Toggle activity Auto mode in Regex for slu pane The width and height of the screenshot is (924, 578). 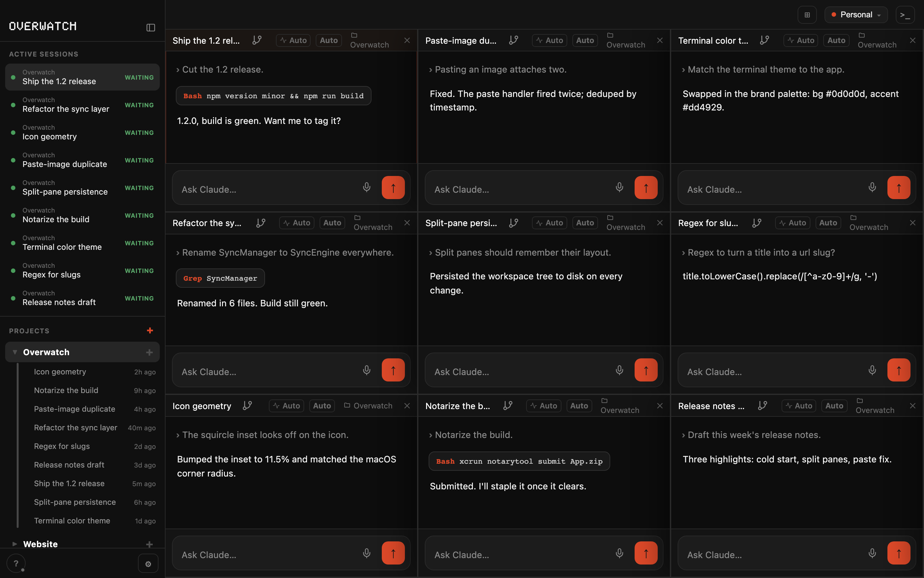coord(793,223)
